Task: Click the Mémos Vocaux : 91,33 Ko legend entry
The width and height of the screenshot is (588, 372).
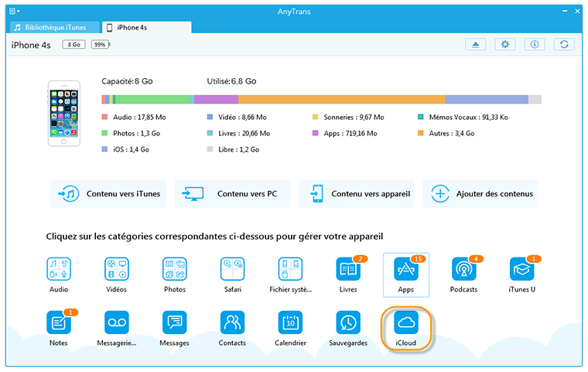Action: click(463, 118)
